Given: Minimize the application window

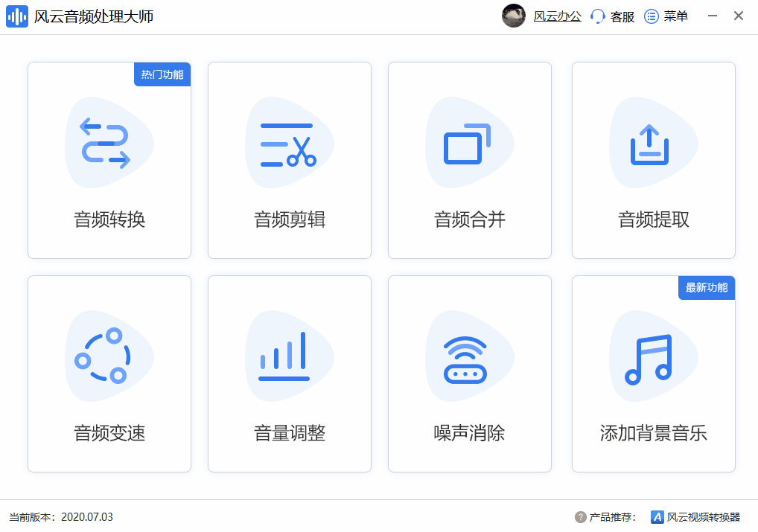Looking at the screenshot, I should [x=712, y=16].
